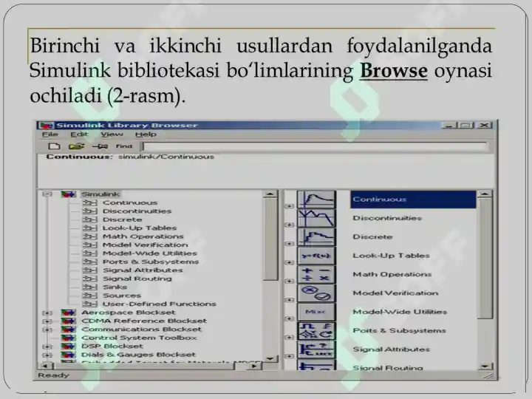Click right pane scroll-up arrow
The image size is (532, 399).
tap(485, 194)
